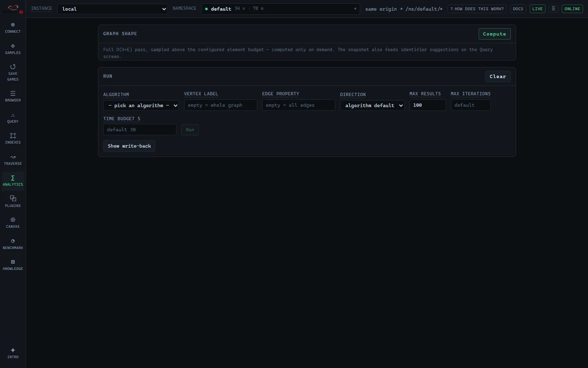This screenshot has height=368, width=588.
Task: Open the How does this work help
Action: click(x=477, y=9)
